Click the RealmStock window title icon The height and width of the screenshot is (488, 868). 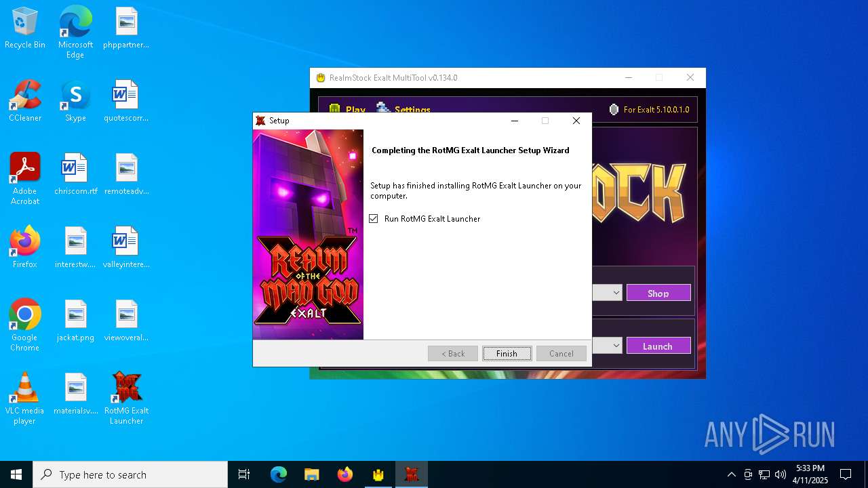coord(321,77)
